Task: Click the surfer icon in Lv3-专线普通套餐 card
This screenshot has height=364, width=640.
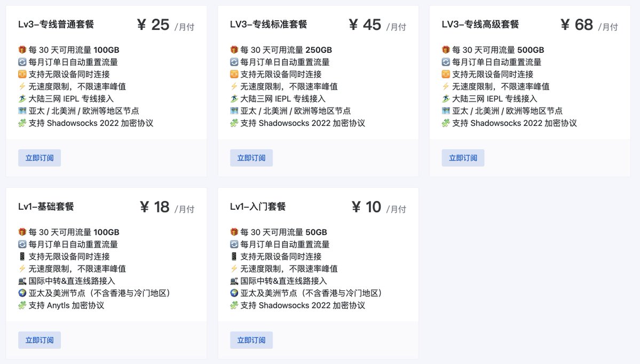Action: (22, 99)
